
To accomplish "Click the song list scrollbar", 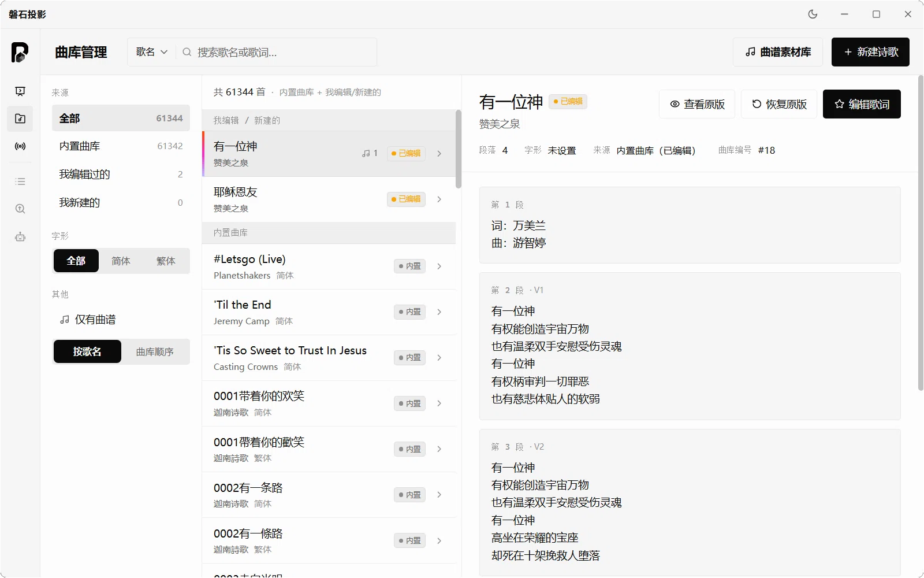I will click(459, 149).
